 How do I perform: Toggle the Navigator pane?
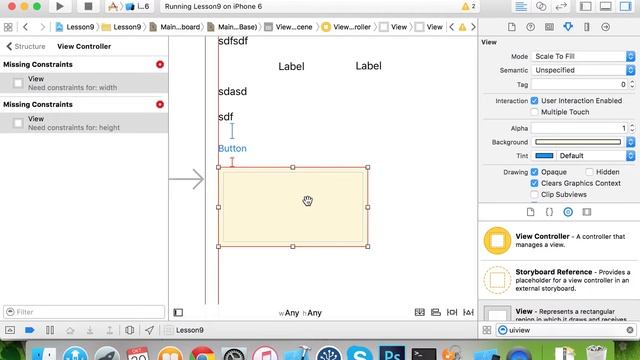coord(586,7)
